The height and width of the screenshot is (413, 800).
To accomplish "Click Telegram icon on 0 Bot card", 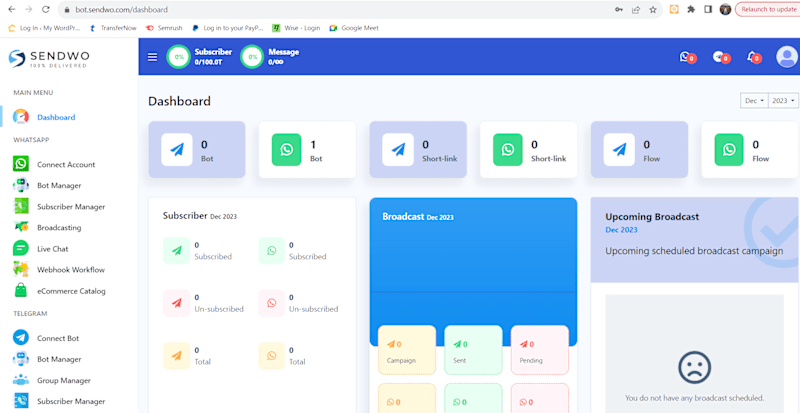I will pos(177,150).
